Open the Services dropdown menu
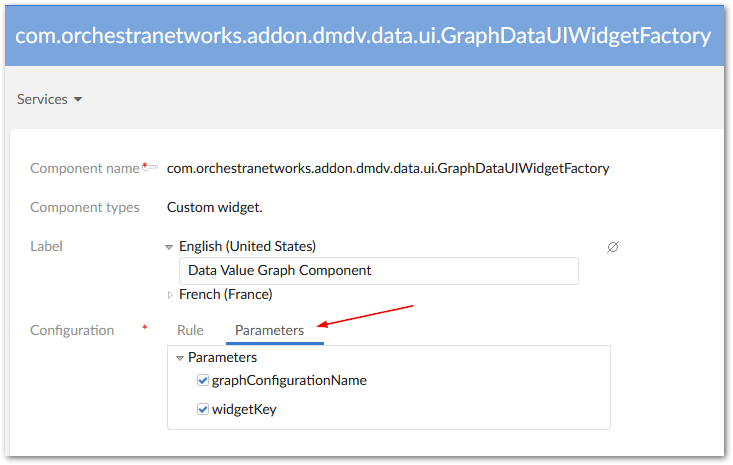Viewport: 733px width, 465px height. click(x=49, y=99)
